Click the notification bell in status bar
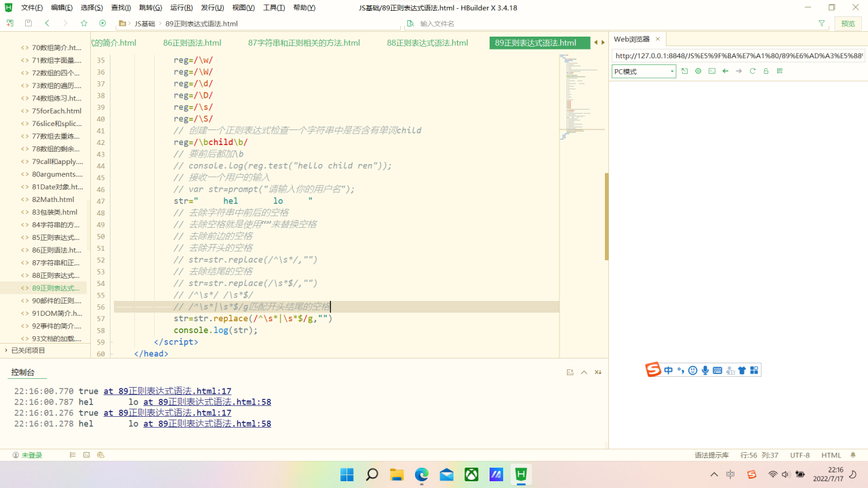Viewport: 868px width, 488px height. click(853, 455)
